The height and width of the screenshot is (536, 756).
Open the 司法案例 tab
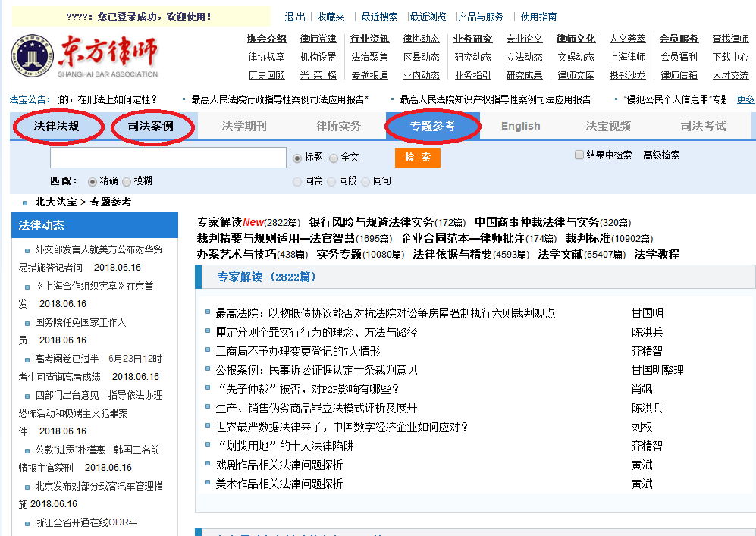coord(151,126)
